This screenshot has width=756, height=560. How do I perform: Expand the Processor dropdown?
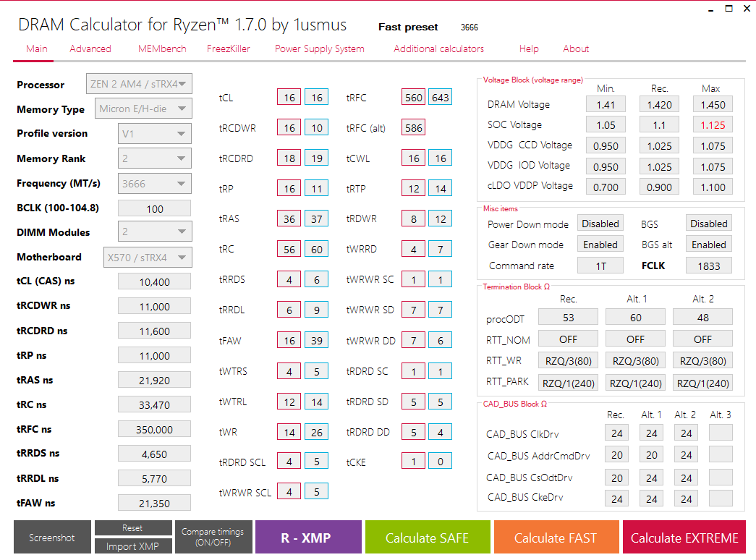tap(140, 84)
